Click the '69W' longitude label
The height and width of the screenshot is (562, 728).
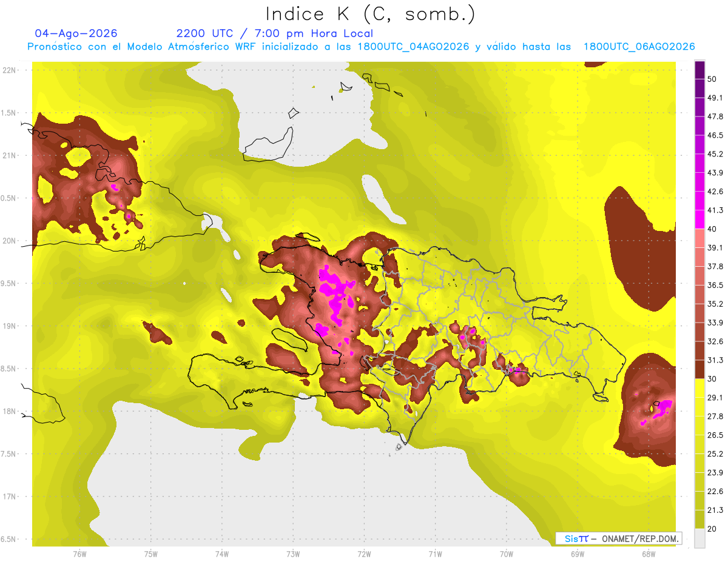coord(578,554)
